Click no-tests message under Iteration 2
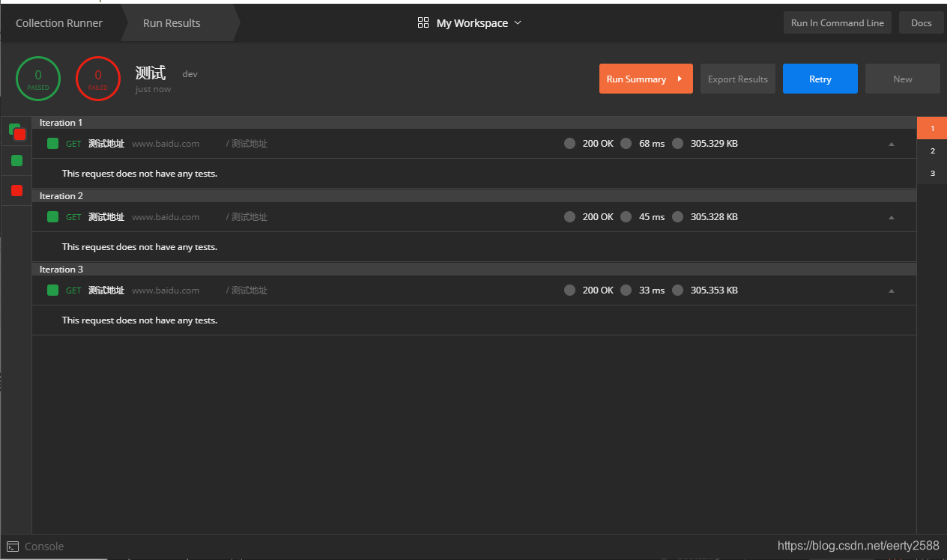 tap(139, 247)
